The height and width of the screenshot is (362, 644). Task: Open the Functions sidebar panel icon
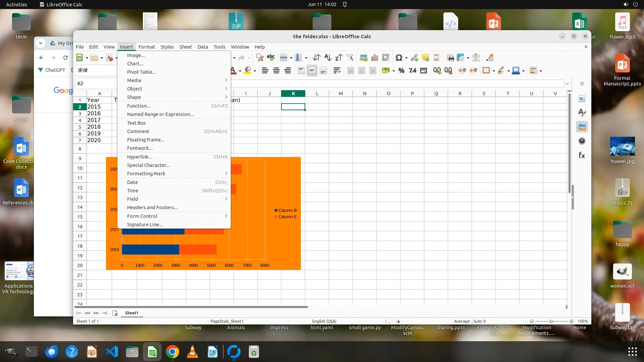click(582, 155)
